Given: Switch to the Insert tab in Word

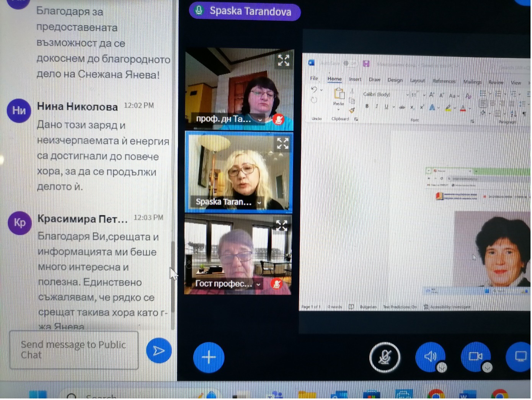Looking at the screenshot, I should [355, 79].
